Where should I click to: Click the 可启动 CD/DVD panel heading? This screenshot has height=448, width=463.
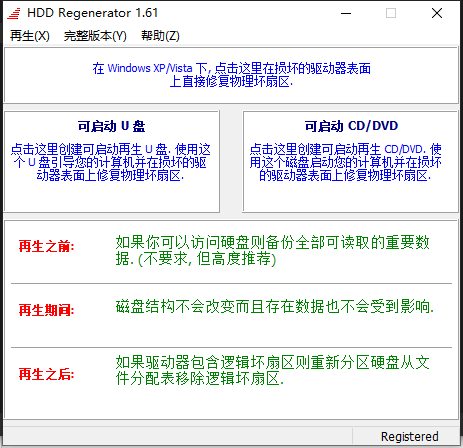pyautogui.click(x=351, y=126)
